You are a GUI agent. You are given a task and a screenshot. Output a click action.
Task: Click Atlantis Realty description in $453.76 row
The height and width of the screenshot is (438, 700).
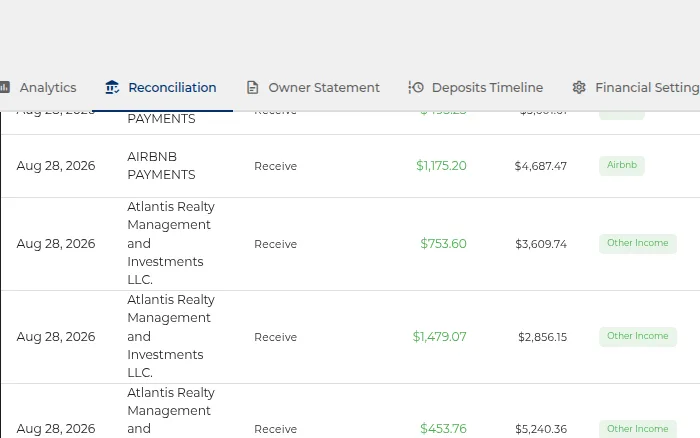coord(171,411)
